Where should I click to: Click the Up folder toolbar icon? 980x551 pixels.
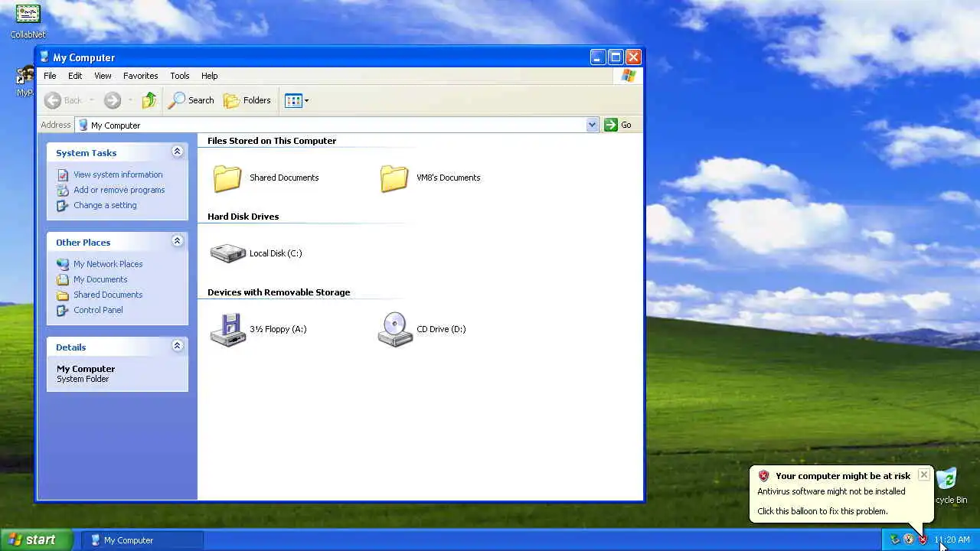click(x=149, y=100)
